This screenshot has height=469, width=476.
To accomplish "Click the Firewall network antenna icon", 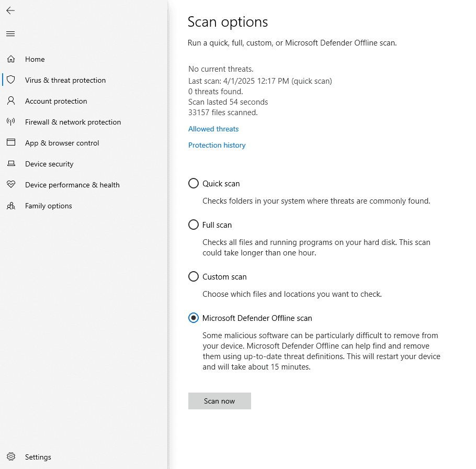I will pyautogui.click(x=11, y=122).
